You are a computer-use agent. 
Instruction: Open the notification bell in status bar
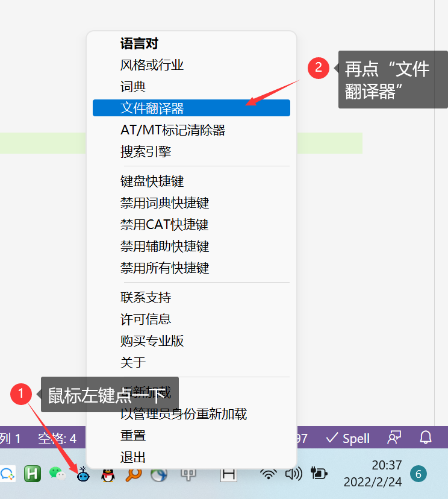click(x=426, y=438)
